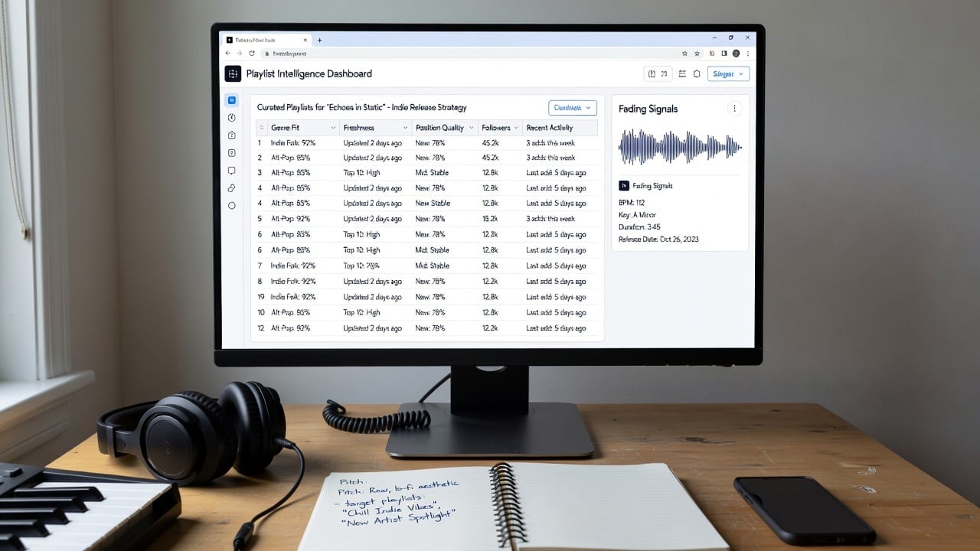Click the Fading Signals card heading
This screenshot has width=980, height=551.
click(648, 109)
